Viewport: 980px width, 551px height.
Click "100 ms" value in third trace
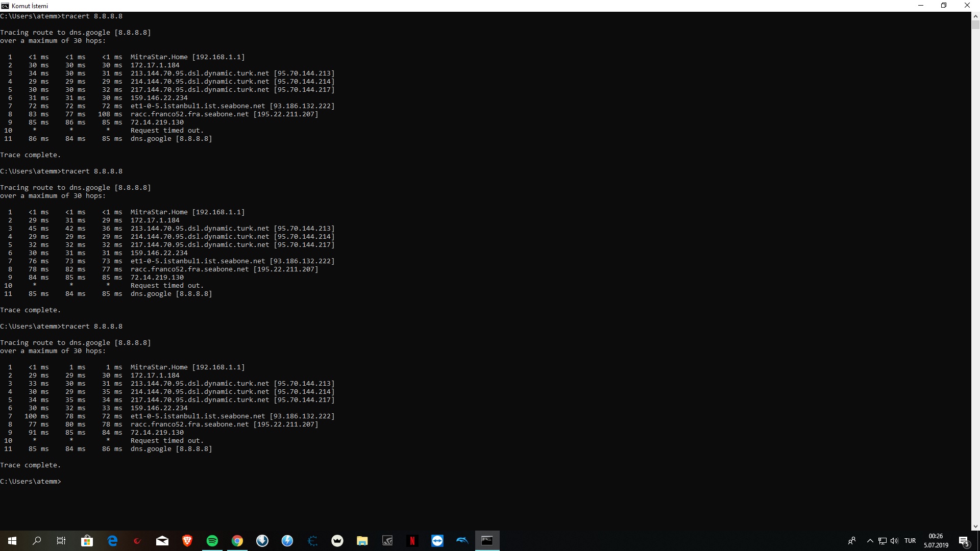coord(37,416)
